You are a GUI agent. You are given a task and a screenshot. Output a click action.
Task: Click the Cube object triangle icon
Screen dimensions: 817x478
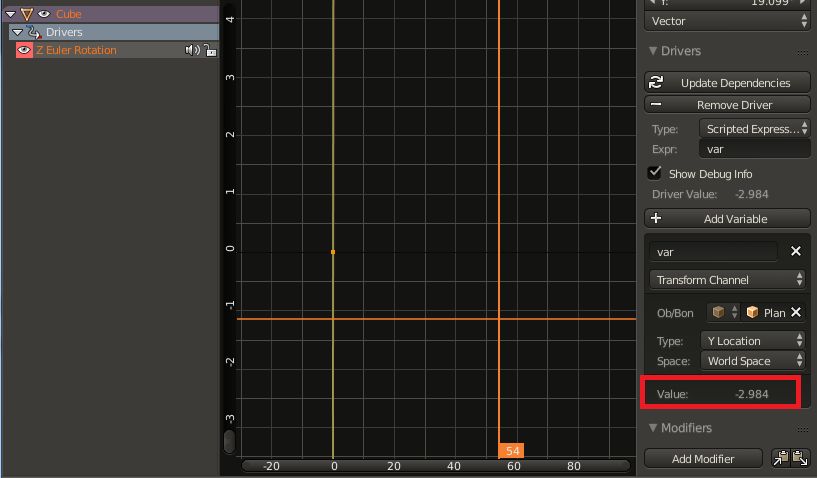(27, 14)
